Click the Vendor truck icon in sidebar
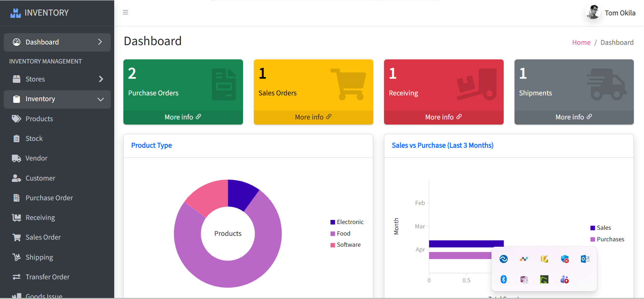The height and width of the screenshot is (299, 644). point(16,158)
